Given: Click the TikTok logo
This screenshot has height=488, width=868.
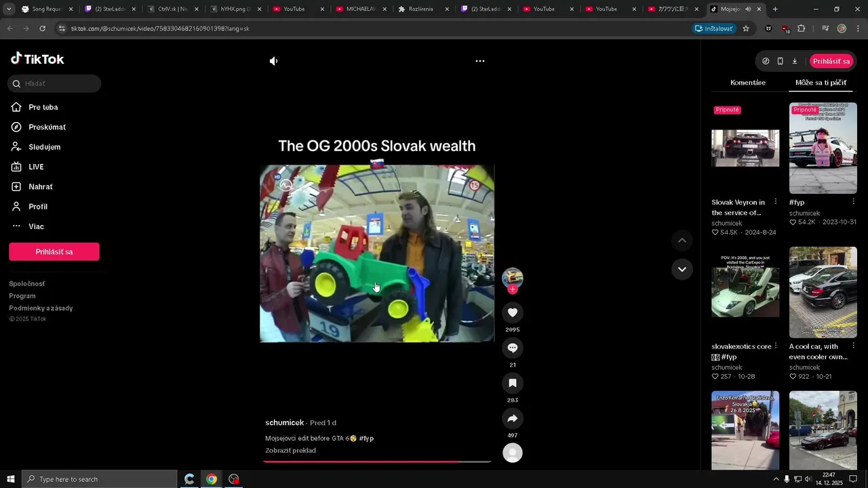Looking at the screenshot, I should (x=37, y=59).
